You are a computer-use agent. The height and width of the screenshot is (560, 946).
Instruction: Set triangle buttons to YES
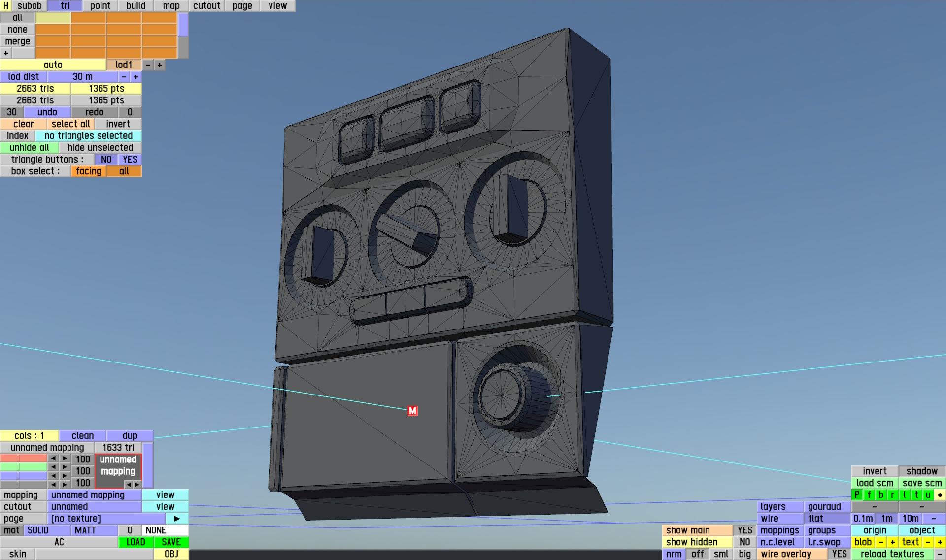tap(130, 160)
